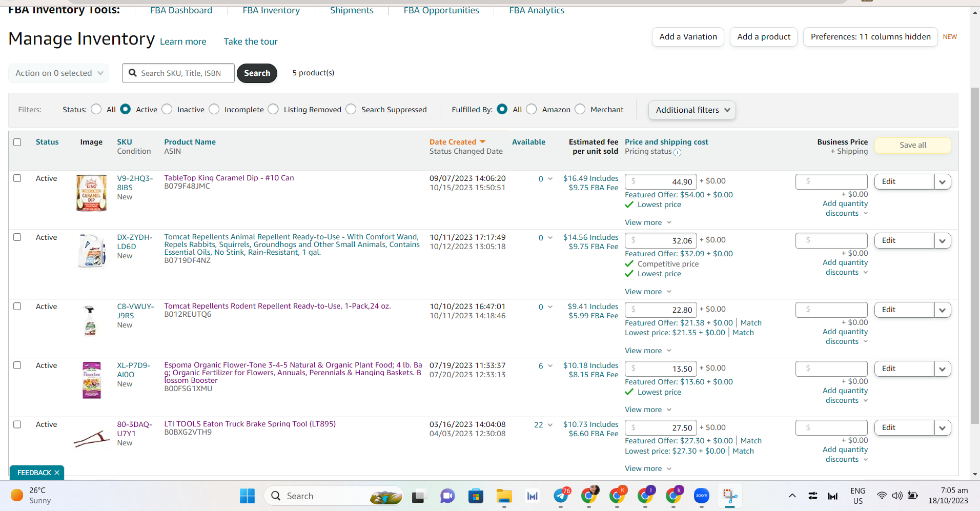Open the Edit dropdown arrow for Caramel Dip
The image size is (980, 511).
coord(943,182)
